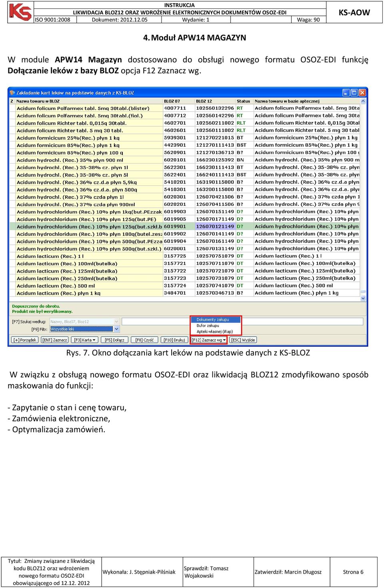Image resolution: width=384 pixels, height=588 pixels.
Task: Open the [F12] Zaznacz wg dropdown
Action: (x=208, y=340)
